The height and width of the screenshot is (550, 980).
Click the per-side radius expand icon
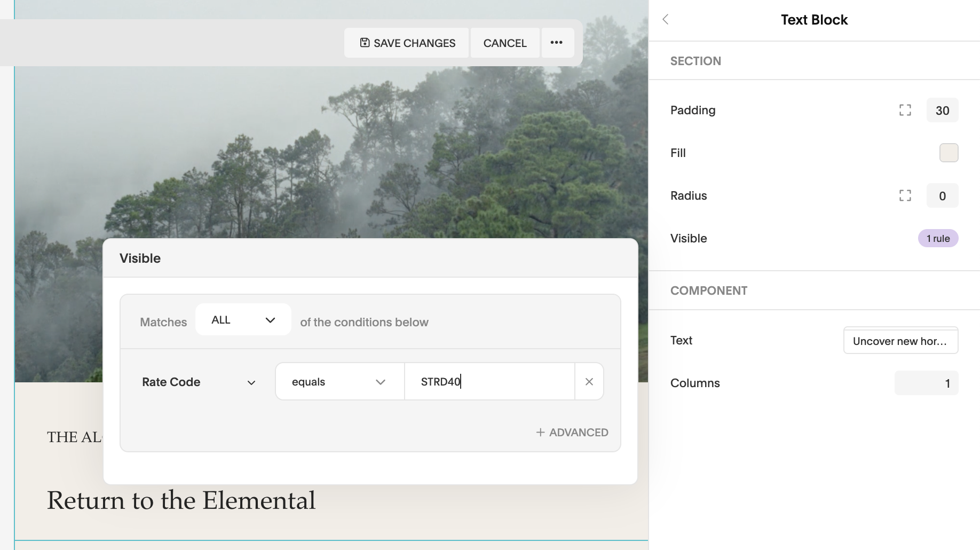[x=905, y=195]
